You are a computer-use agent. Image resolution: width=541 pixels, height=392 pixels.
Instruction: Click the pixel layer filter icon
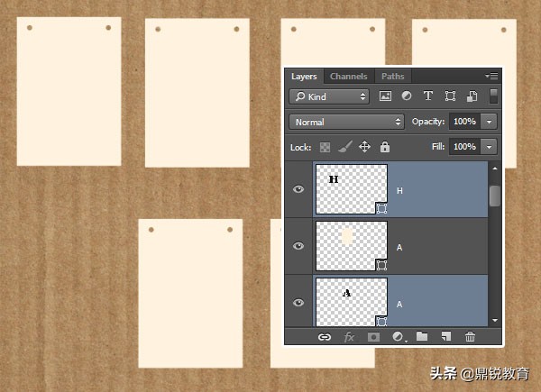click(x=386, y=96)
